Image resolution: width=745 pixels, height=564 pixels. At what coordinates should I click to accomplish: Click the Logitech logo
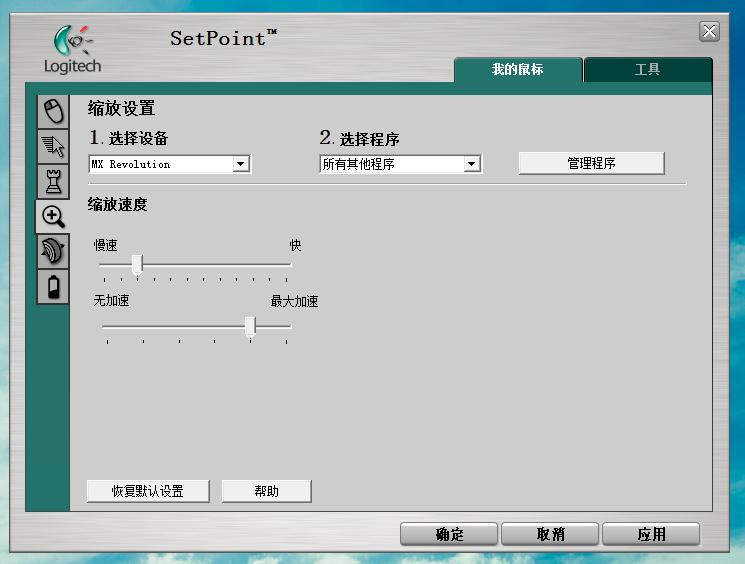tap(73, 49)
